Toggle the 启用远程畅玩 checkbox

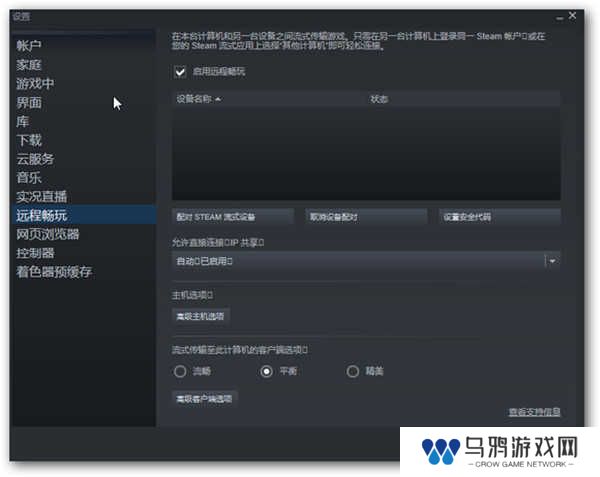[x=180, y=72]
